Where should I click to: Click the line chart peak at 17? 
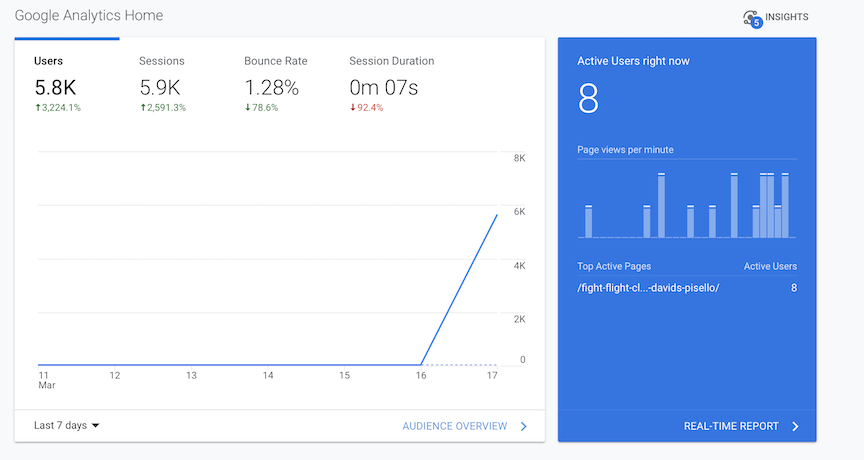pos(497,215)
